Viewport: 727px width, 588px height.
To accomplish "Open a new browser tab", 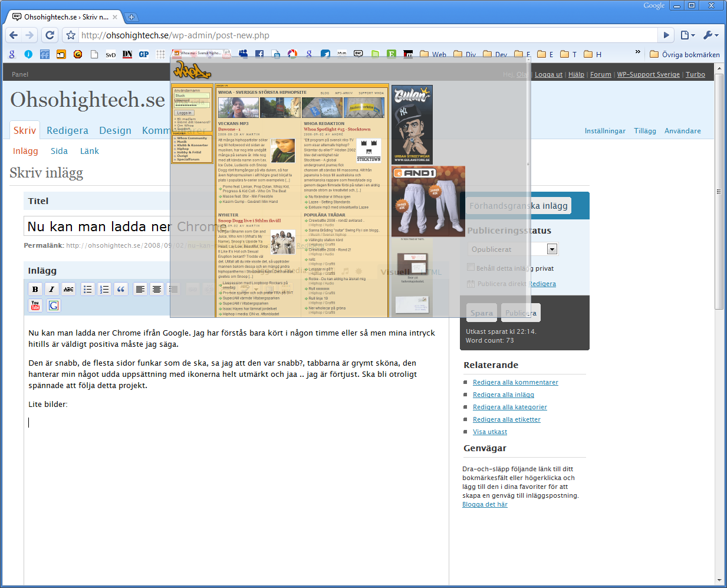I will (x=131, y=17).
